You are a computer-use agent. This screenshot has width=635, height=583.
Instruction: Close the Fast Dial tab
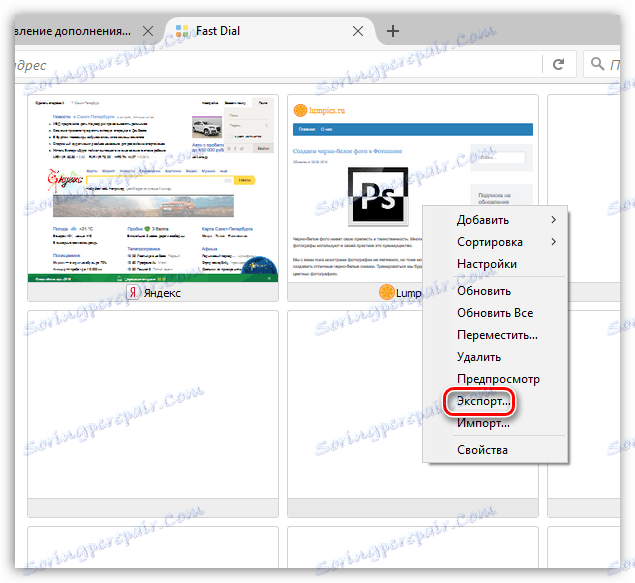(358, 31)
